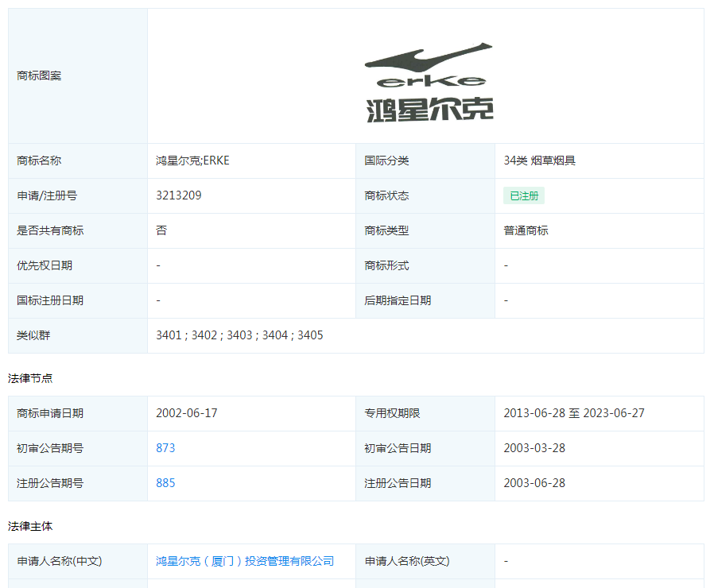This screenshot has width=714, height=588.
Task: Open registration announcement issue 885 link
Action: (x=165, y=483)
